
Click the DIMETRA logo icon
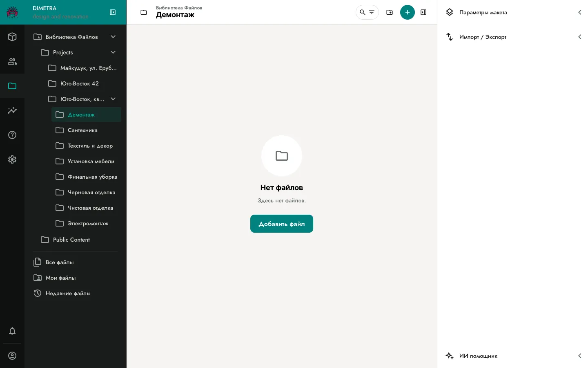[12, 12]
